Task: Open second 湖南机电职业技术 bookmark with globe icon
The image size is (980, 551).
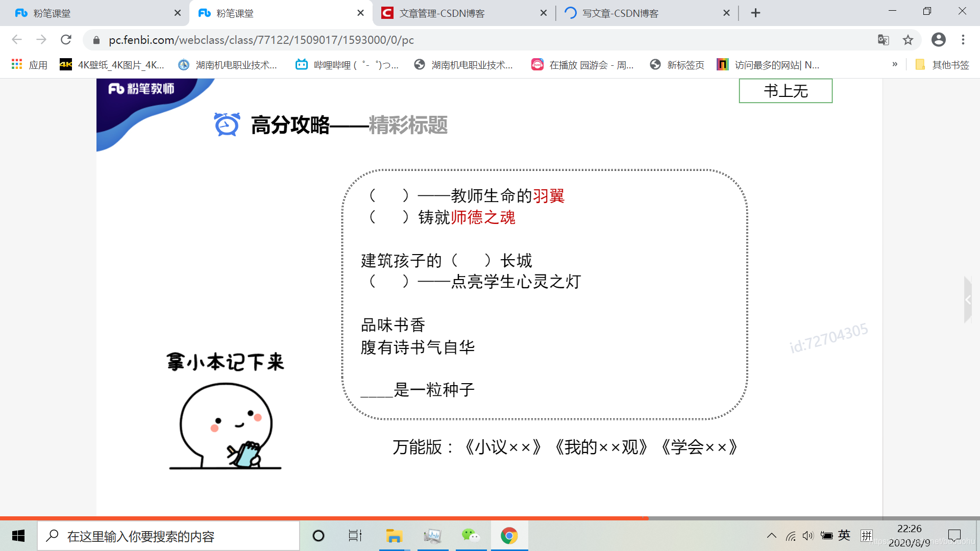Action: point(463,65)
